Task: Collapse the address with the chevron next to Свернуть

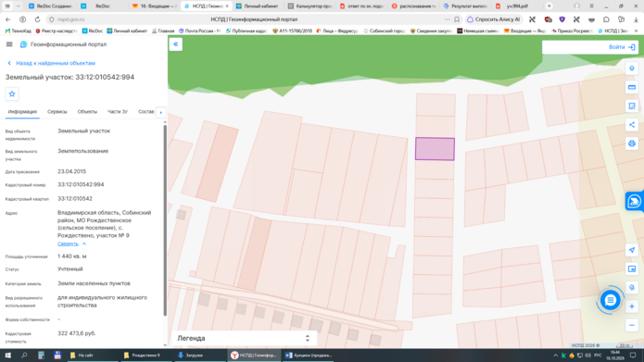Action: tap(84, 243)
